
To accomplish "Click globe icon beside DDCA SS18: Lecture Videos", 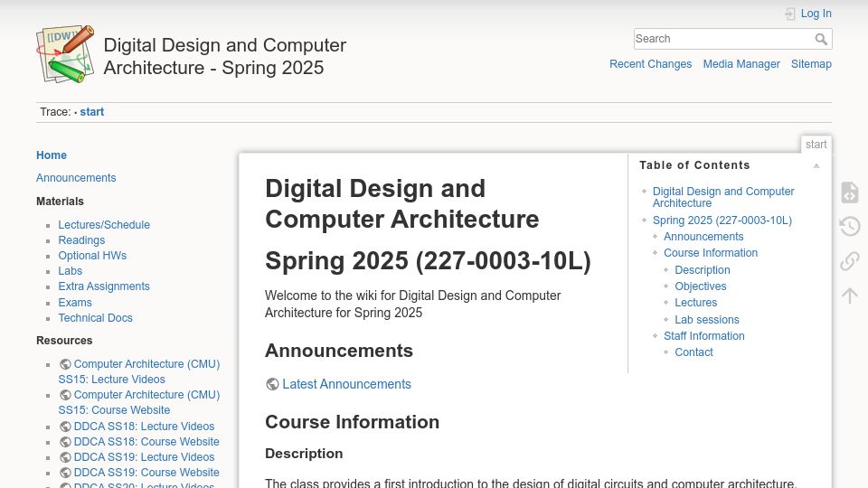I will coord(65,427).
